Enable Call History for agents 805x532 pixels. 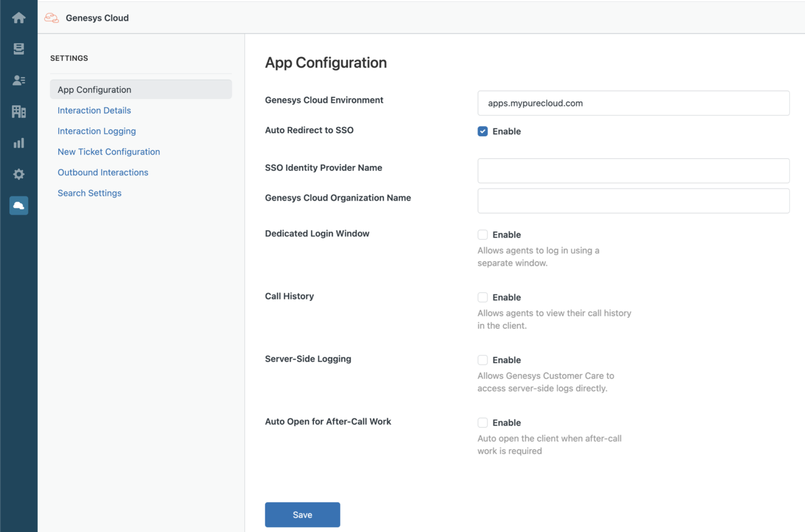click(483, 297)
